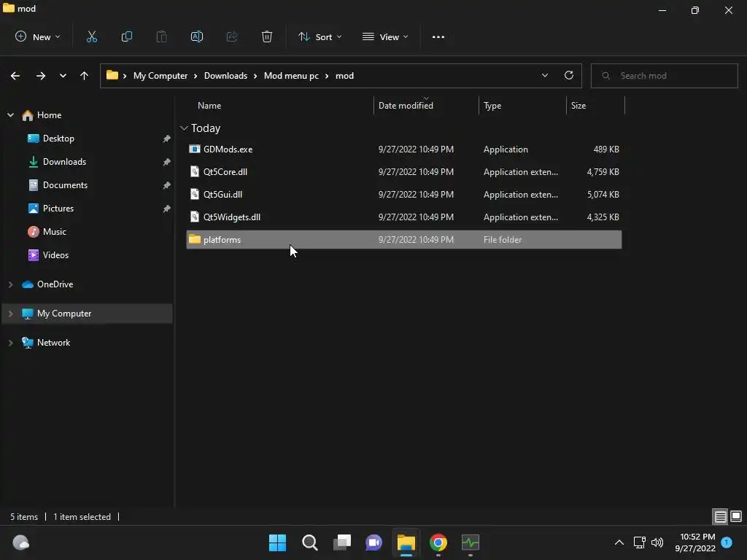Click the Paste clipboard icon
This screenshot has height=560, width=747.
tap(161, 36)
